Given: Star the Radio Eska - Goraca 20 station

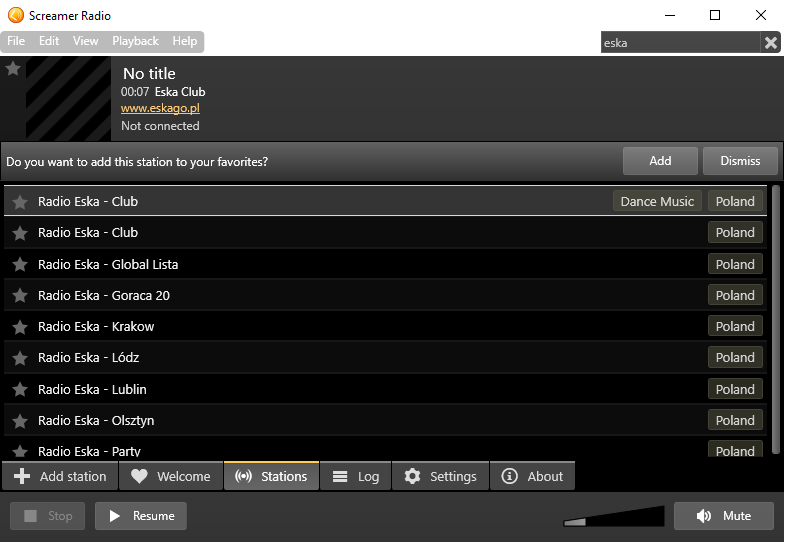Looking at the screenshot, I should point(20,296).
